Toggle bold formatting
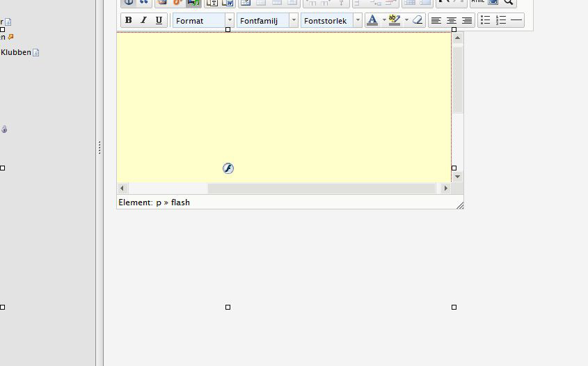 128,20
